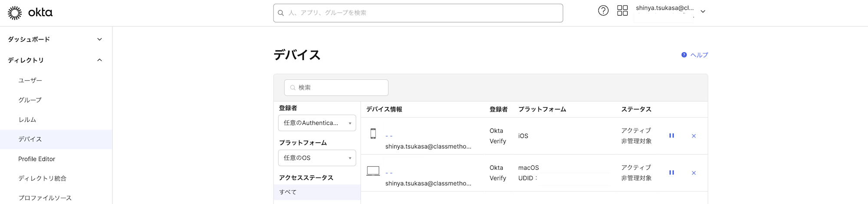Click Okta Verify in the iOS row
Image resolution: width=868 pixels, height=204 pixels.
[498, 136]
